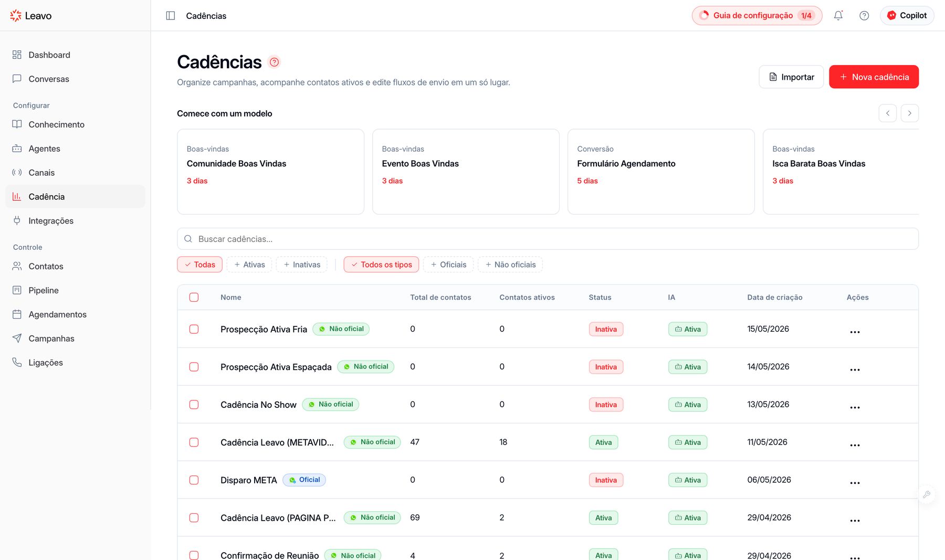Open actions menu for Cadência Leavo (PAGINA P...
Viewport: 945px width, 560px height.
[x=855, y=521]
